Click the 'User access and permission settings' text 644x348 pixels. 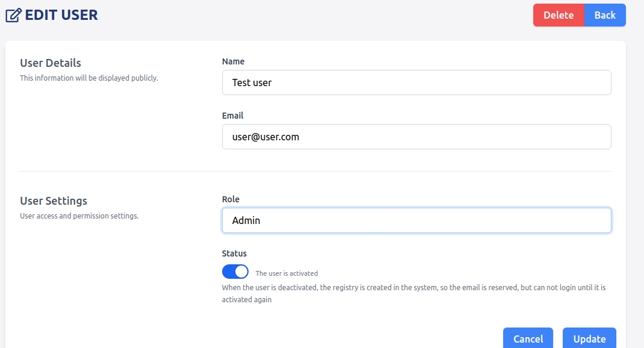pos(79,216)
